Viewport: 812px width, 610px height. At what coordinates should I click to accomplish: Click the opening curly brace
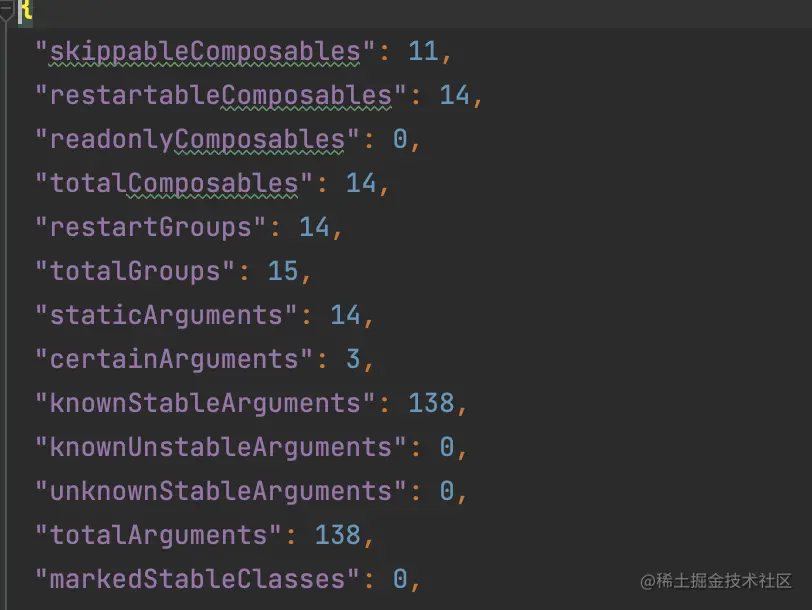[25, 11]
